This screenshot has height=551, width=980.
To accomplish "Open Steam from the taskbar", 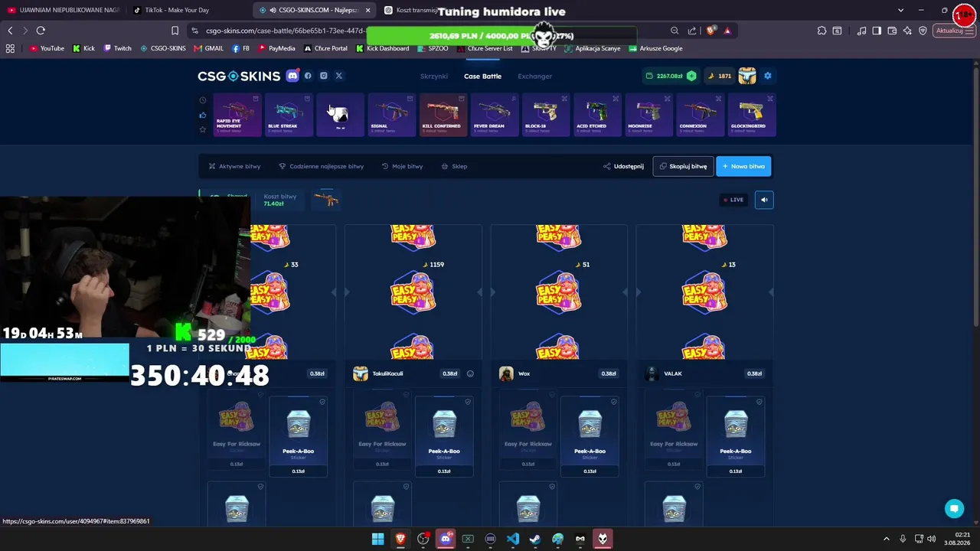I will click(535, 539).
